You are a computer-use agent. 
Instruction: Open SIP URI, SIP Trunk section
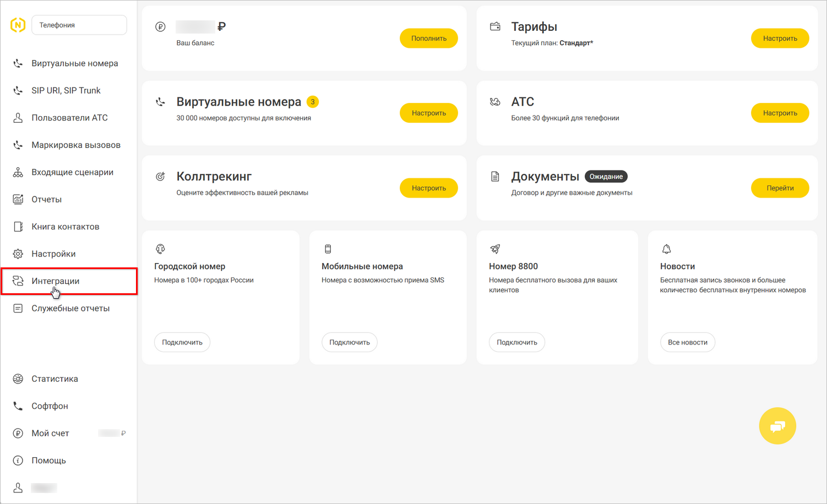[x=66, y=90]
